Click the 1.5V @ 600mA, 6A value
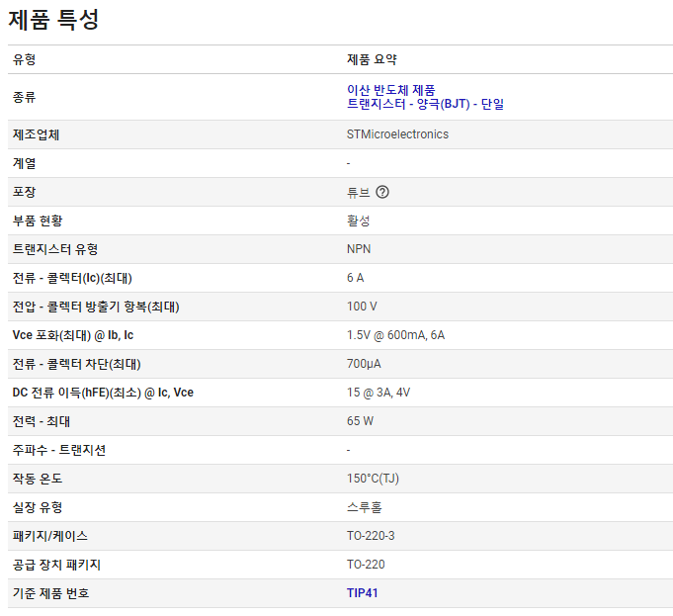This screenshot has height=616, width=673. click(395, 335)
